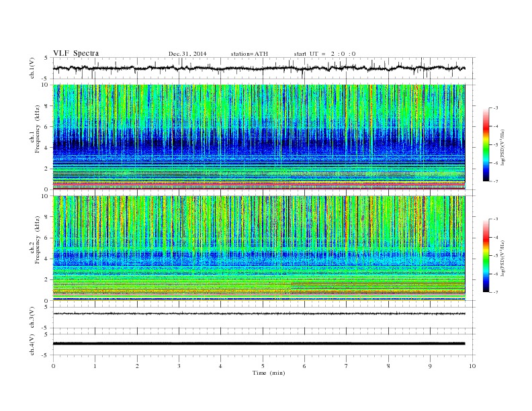Click the "8" kHz tick on ch.1 frequency axis

pyautogui.click(x=46, y=106)
